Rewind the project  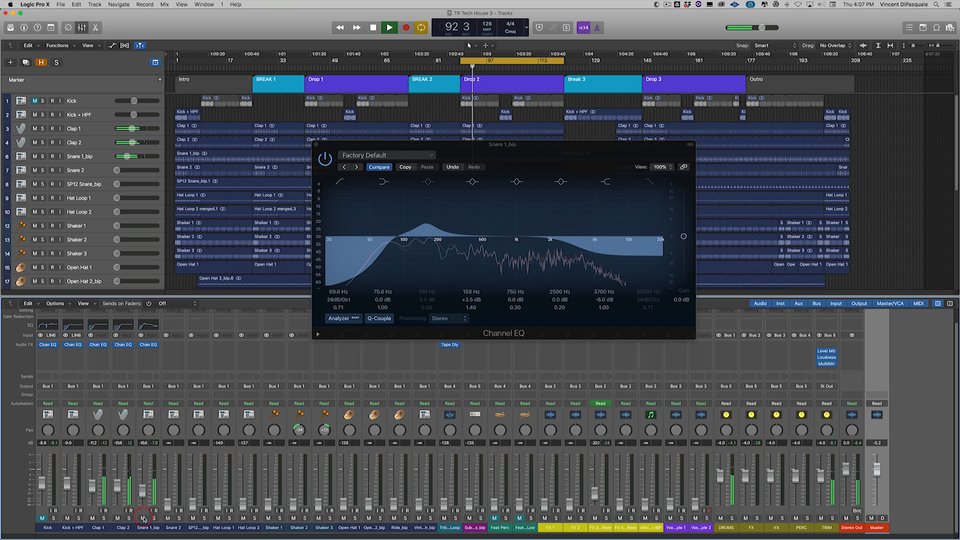[340, 28]
